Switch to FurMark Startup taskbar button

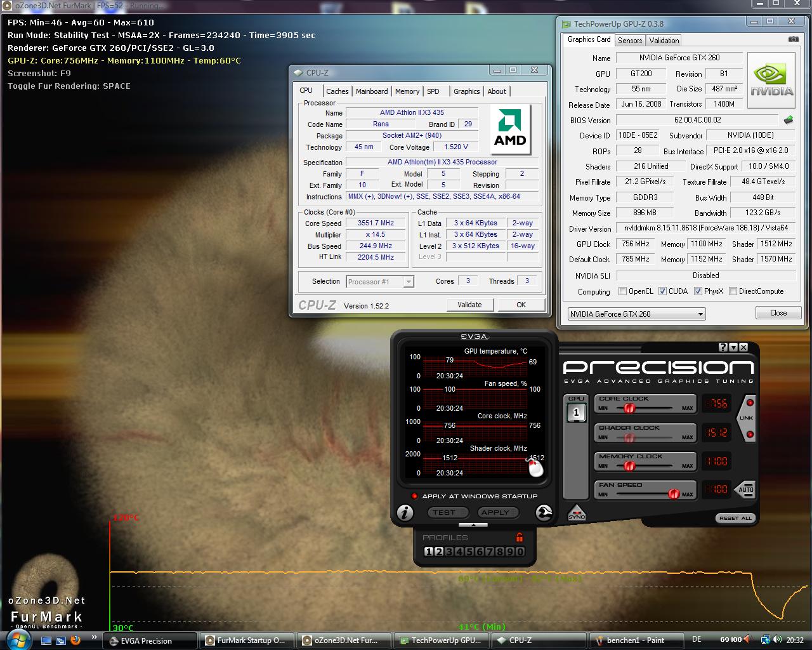[247, 640]
